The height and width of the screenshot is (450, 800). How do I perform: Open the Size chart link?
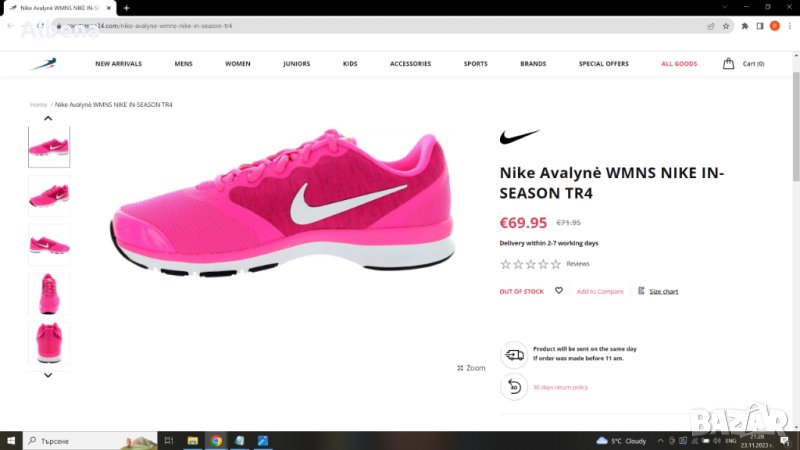coord(663,292)
